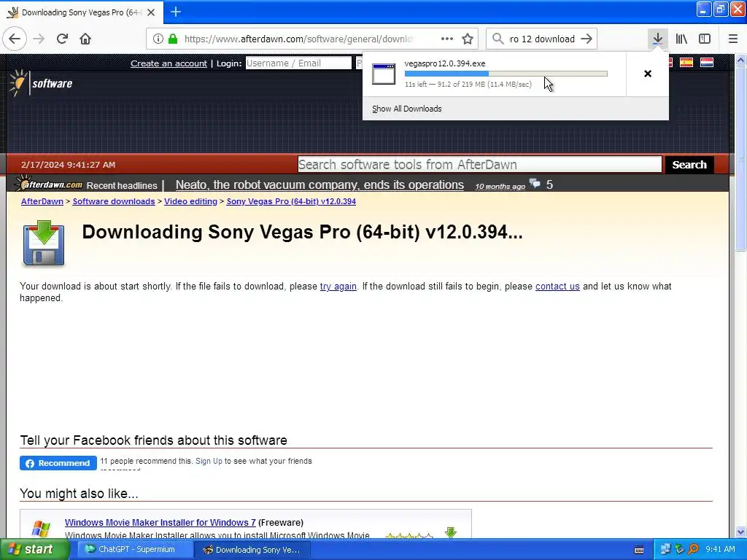
Task: Click the vegaspro12.0.394.exe file icon
Action: click(384, 74)
